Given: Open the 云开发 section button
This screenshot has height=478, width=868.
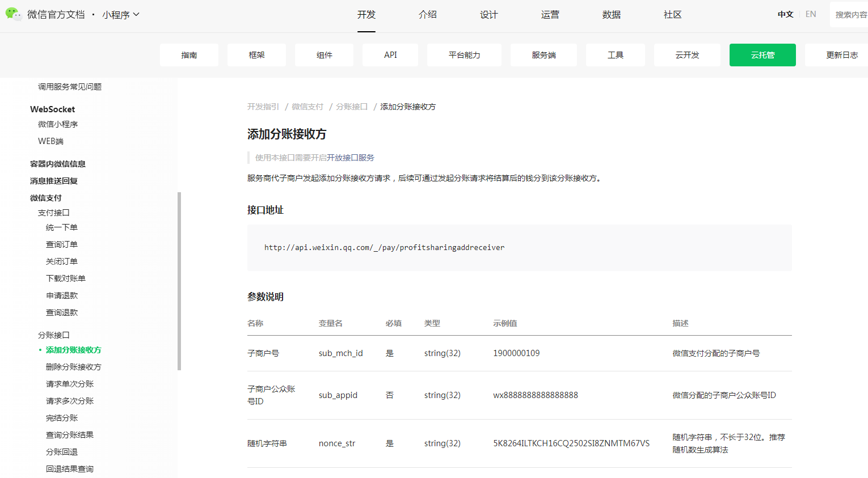Looking at the screenshot, I should (x=687, y=55).
